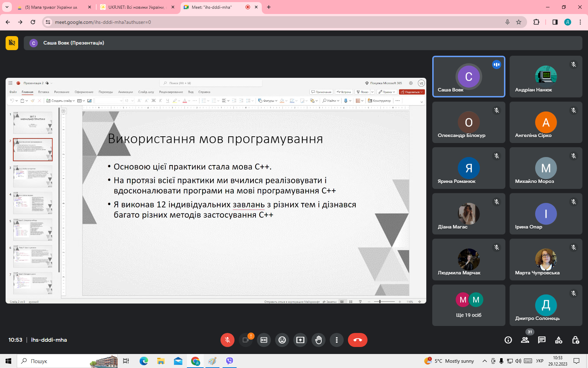Raise your hand in the meeting
The image size is (588, 368).
click(x=318, y=340)
